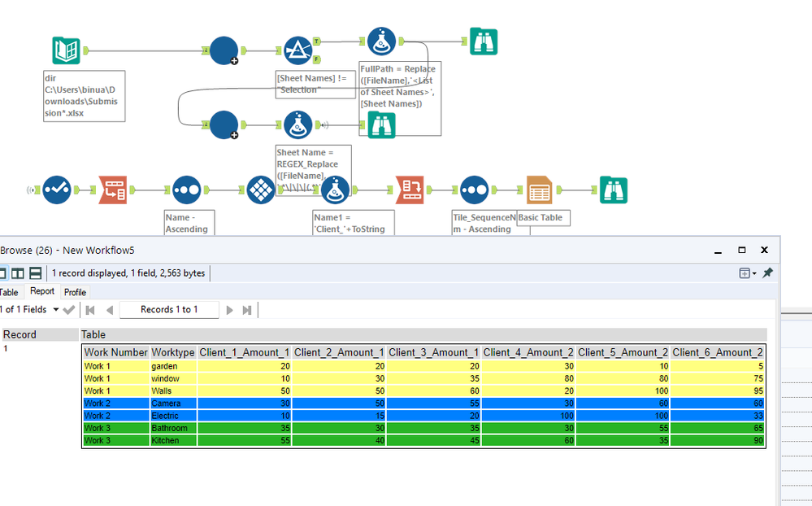Select the Formula tool with Sheet Name REGEX_Replace
Image resolution: width=812 pixels, height=506 pixels.
(298, 124)
